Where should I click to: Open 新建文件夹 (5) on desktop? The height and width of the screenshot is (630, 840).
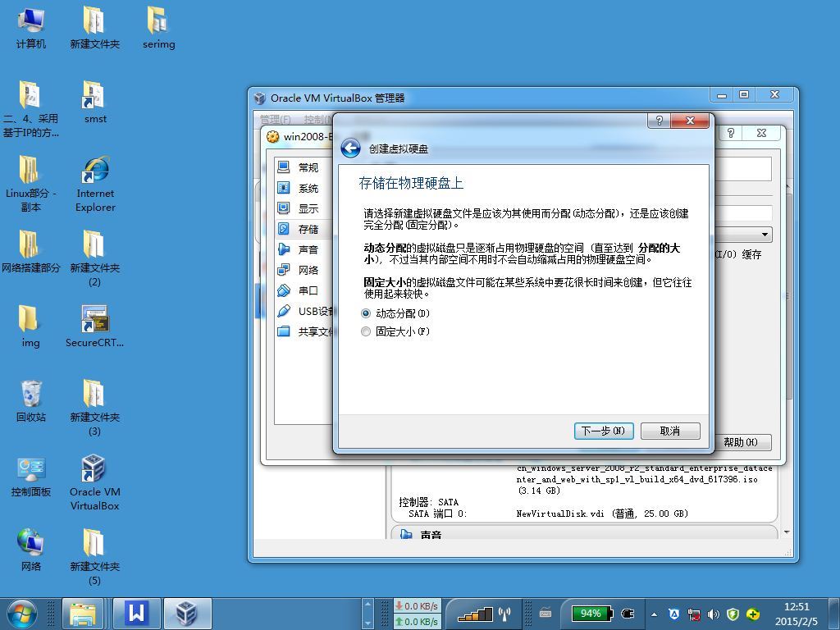click(95, 557)
